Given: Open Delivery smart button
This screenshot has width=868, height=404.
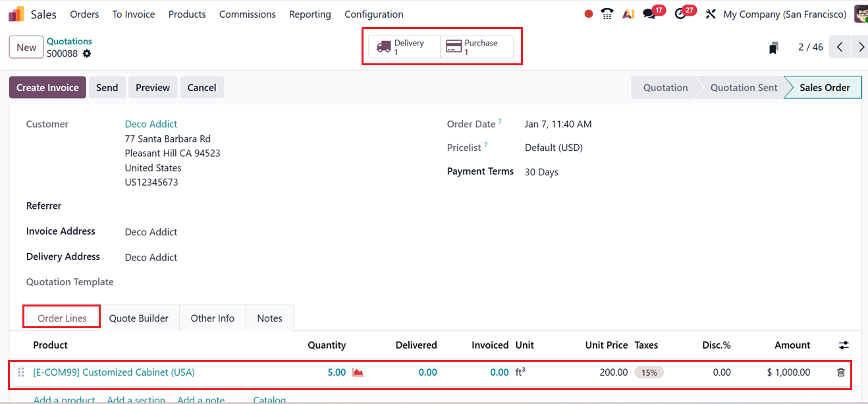Looking at the screenshot, I should point(404,47).
